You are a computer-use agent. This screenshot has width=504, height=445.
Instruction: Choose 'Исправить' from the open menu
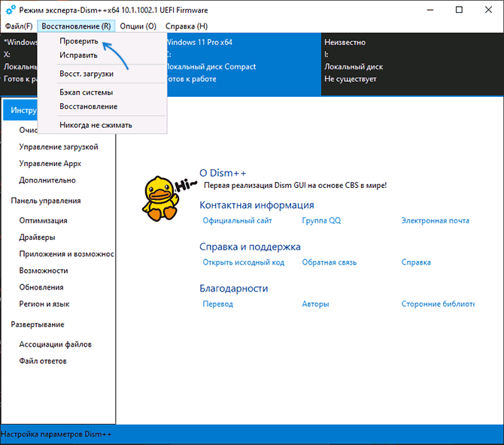(78, 55)
